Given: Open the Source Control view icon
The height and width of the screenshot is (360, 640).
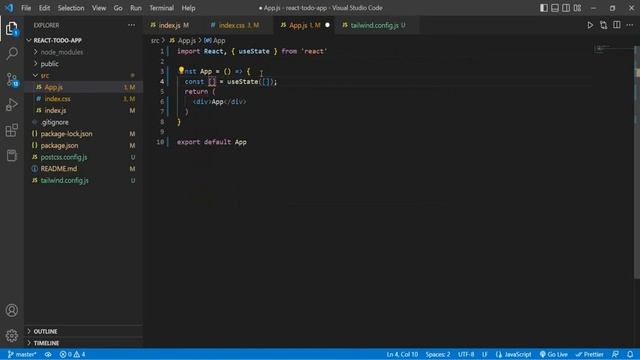Looking at the screenshot, I should (x=12, y=79).
